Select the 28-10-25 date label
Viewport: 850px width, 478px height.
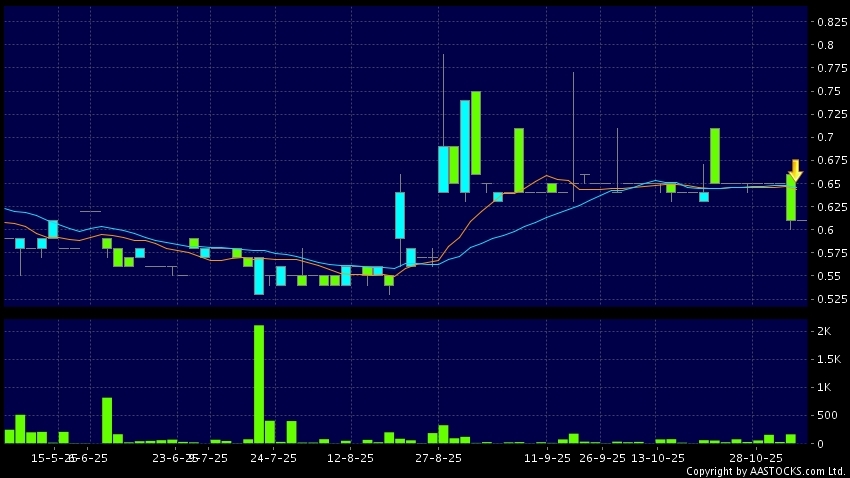point(752,458)
